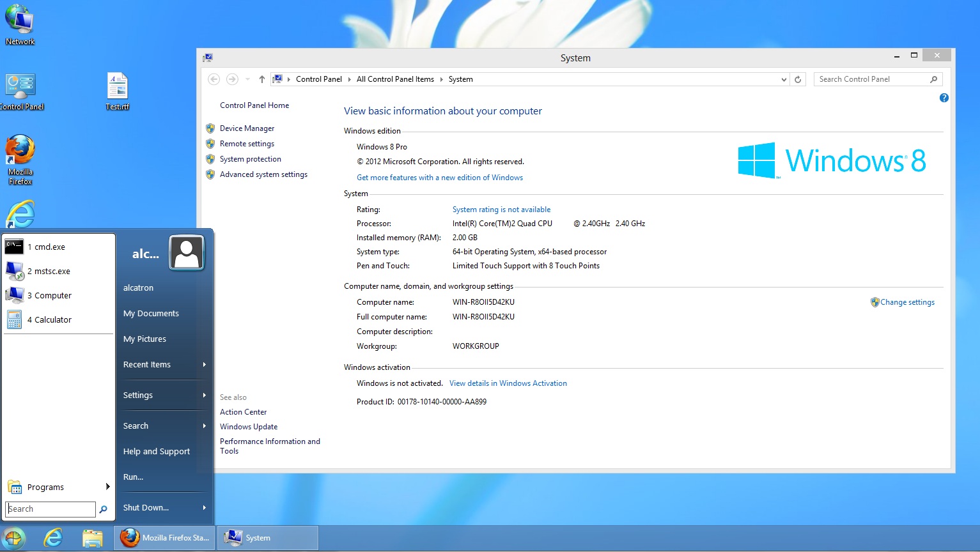
Task: Expand the address bar history dropdown
Action: (x=784, y=79)
